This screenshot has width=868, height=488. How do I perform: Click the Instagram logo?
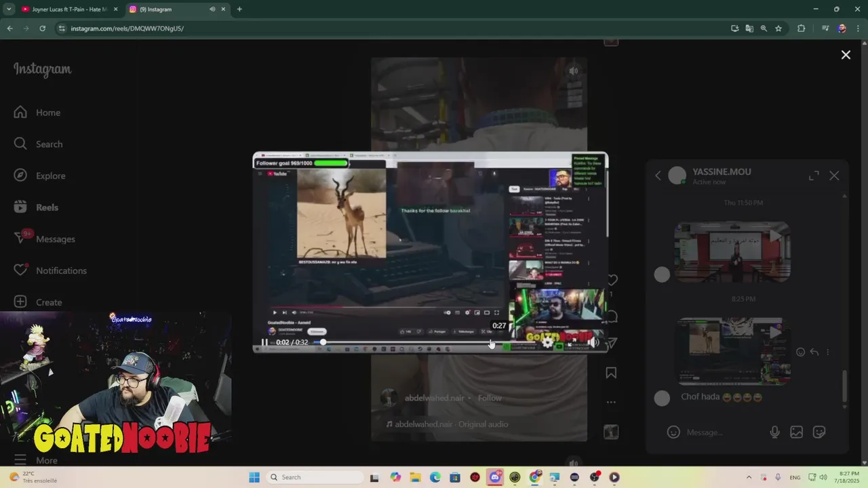pyautogui.click(x=42, y=69)
